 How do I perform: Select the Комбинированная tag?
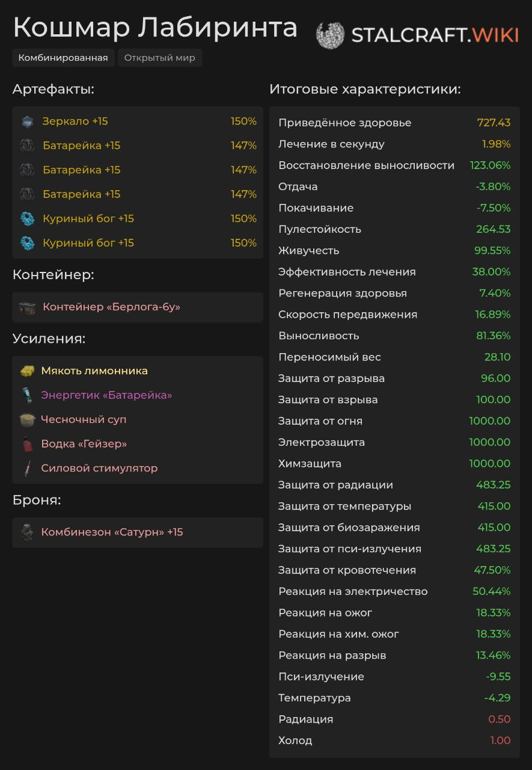pyautogui.click(x=63, y=58)
